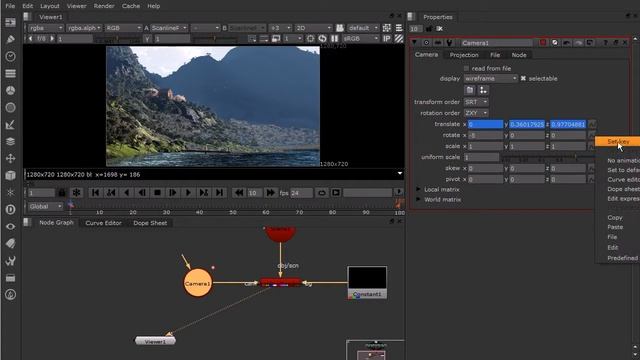640x360 pixels.
Task: Open the Render menu
Action: pos(104,6)
